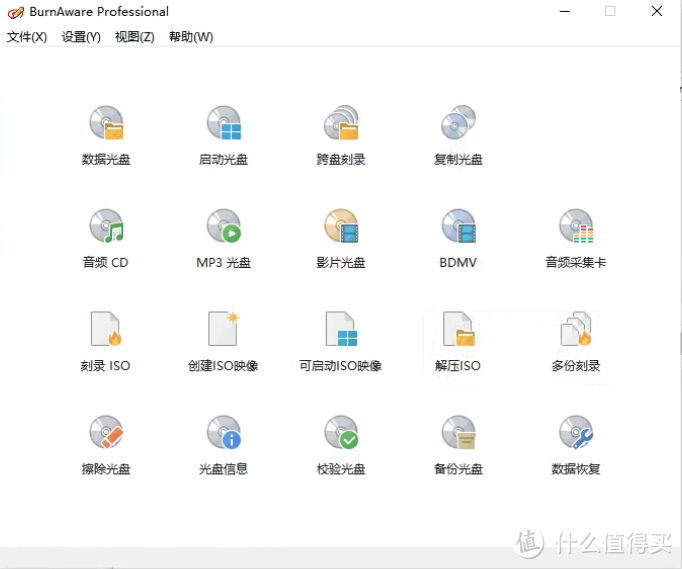Select the 解压ISO extract tool
The height and width of the screenshot is (569, 682).
[458, 341]
